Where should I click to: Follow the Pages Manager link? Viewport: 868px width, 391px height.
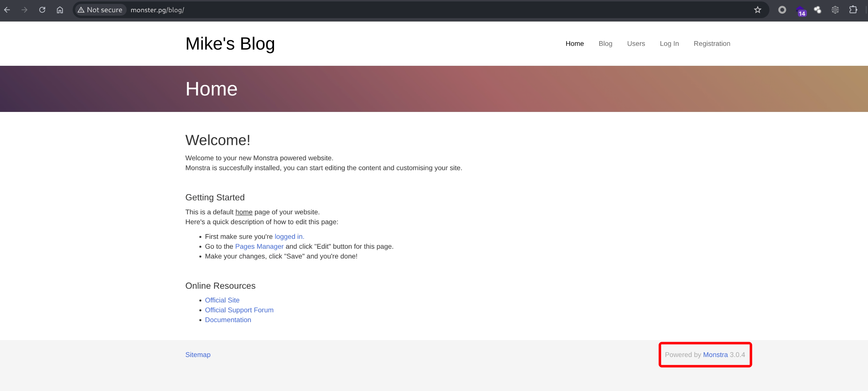(x=259, y=246)
